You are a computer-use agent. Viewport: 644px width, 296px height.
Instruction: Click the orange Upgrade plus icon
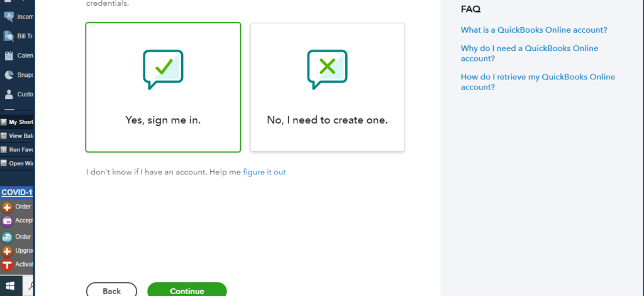[x=7, y=251]
